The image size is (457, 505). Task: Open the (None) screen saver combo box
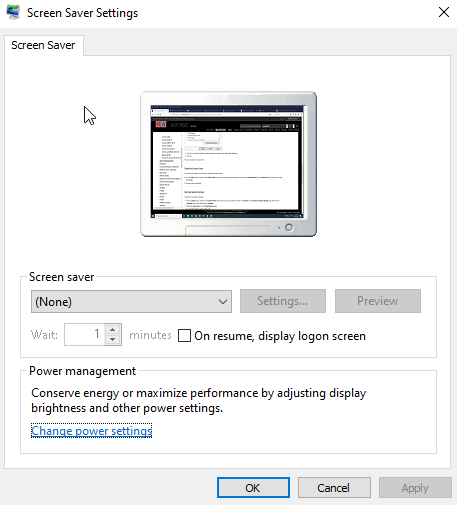(131, 302)
